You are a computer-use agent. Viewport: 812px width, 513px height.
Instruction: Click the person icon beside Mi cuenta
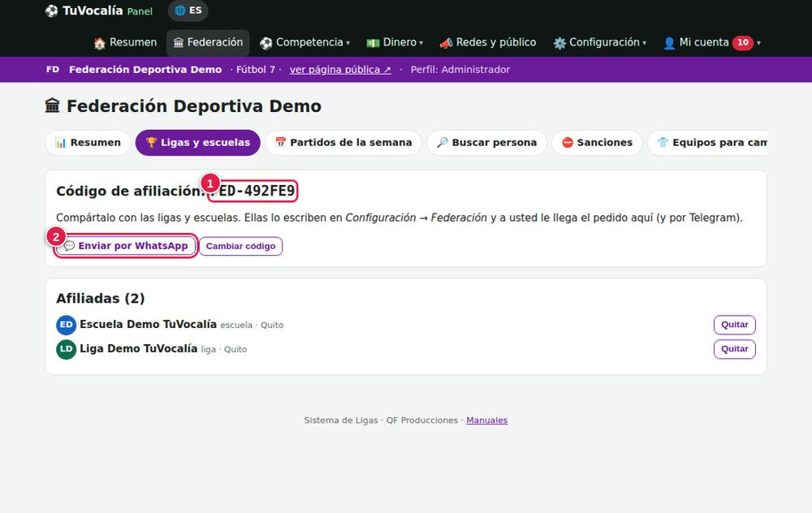(669, 43)
